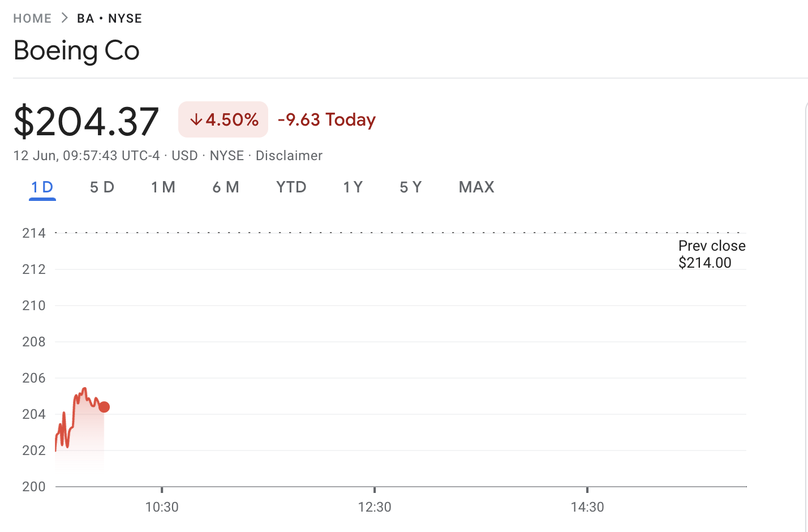Select the MAX range tab
The image size is (808, 532).
(x=476, y=187)
